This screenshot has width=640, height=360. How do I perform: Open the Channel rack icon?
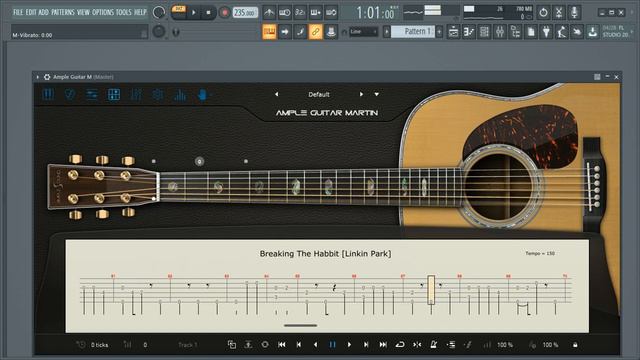pos(484,31)
